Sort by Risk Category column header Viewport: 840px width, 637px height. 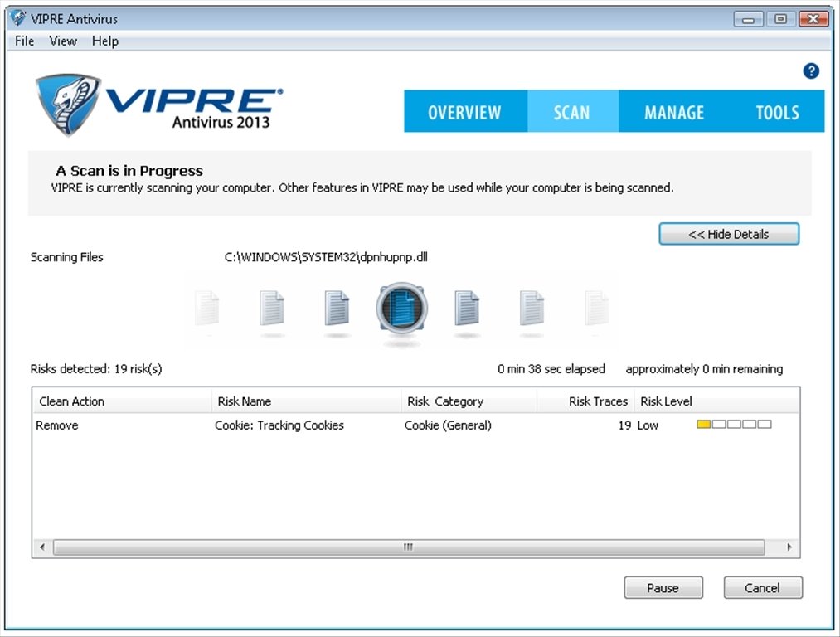tap(469, 401)
